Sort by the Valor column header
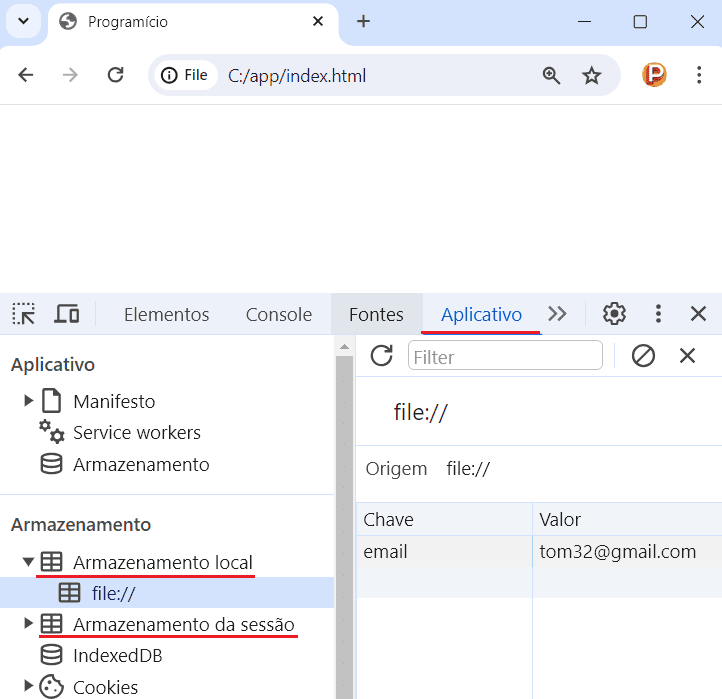The image size is (722, 699). pyautogui.click(x=627, y=519)
